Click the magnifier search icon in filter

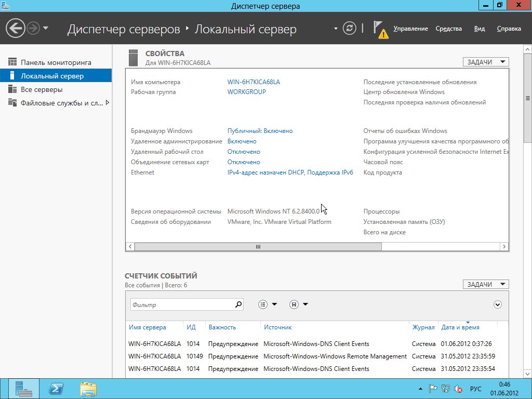[238, 304]
